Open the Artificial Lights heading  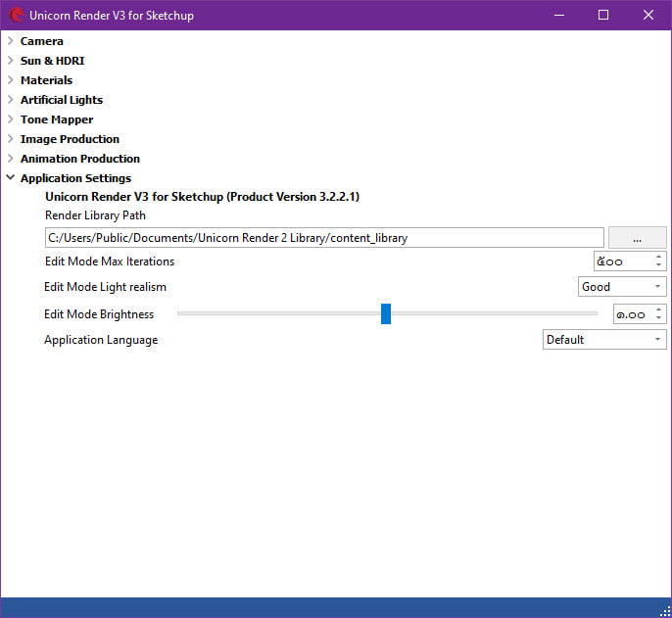click(x=62, y=100)
